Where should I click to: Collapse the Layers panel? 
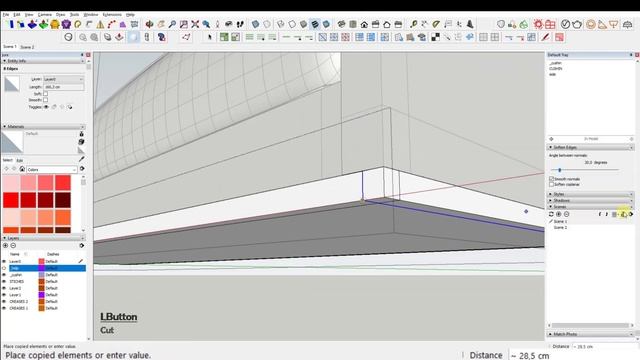(x=42, y=238)
